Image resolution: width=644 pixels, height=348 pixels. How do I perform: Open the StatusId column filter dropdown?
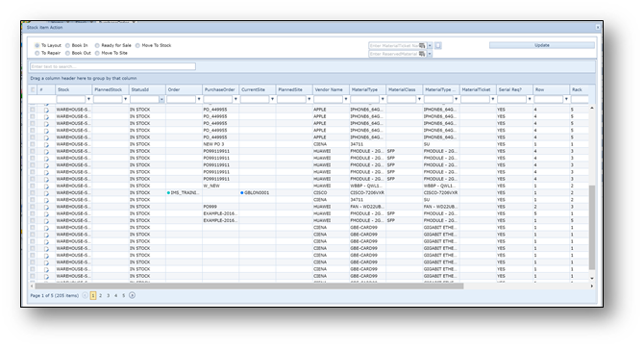[161, 99]
